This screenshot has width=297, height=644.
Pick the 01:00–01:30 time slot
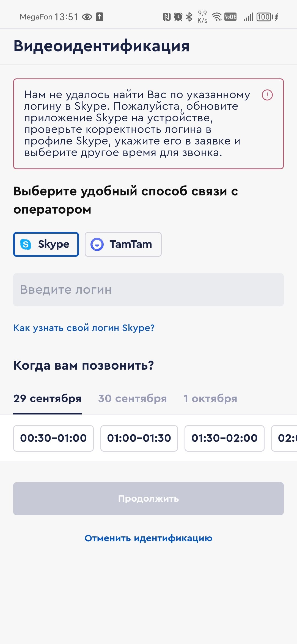pyautogui.click(x=139, y=438)
